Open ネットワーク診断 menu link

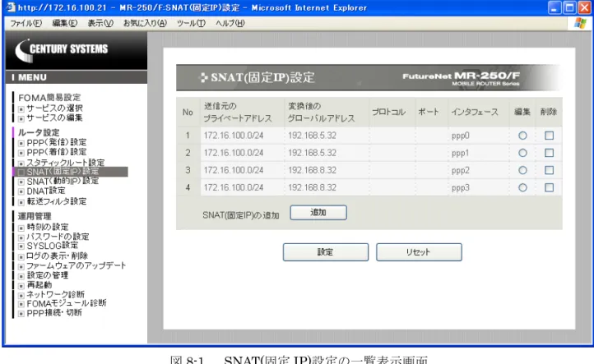pyautogui.click(x=56, y=294)
